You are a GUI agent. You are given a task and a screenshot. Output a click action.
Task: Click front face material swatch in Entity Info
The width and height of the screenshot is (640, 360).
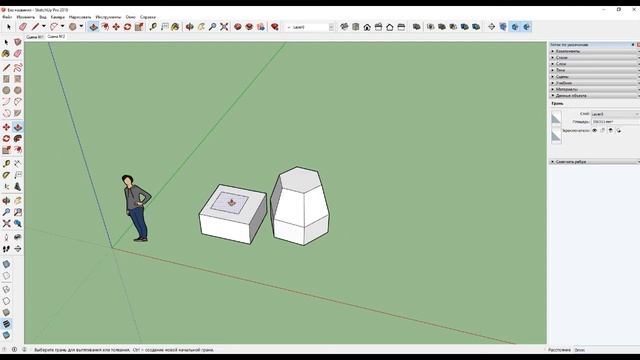[x=556, y=119]
